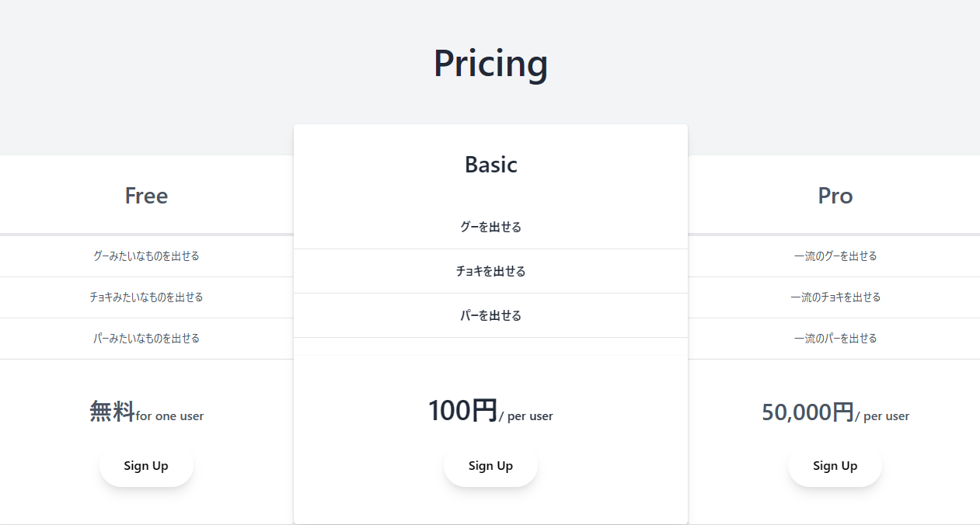This screenshot has width=980, height=525.
Task: Click the チョキみたいなものを出せる feature
Action: point(146,297)
